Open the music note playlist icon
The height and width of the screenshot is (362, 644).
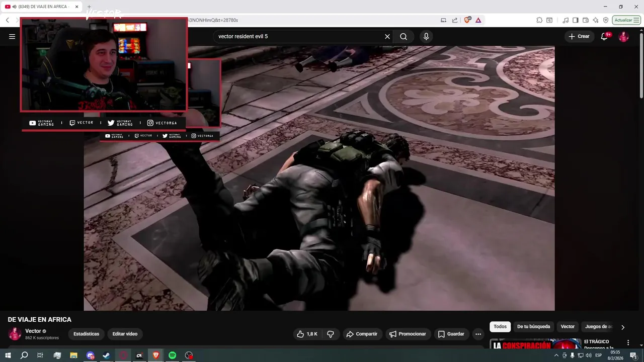tap(566, 20)
